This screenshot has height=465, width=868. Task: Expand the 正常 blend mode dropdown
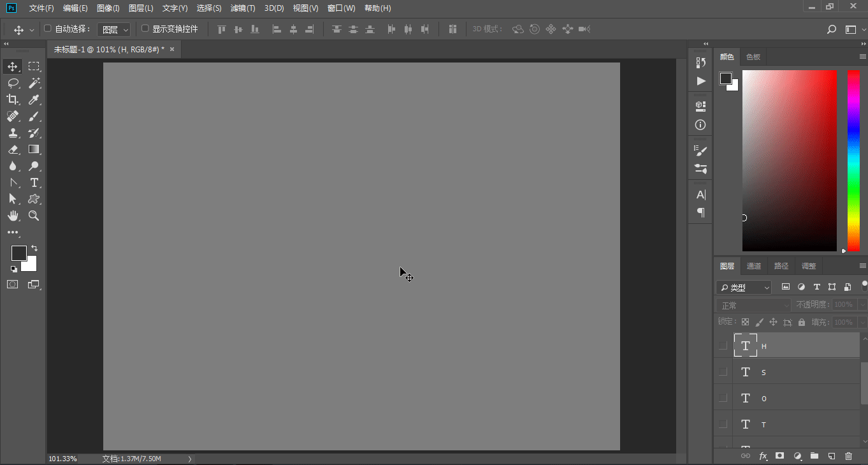click(753, 305)
